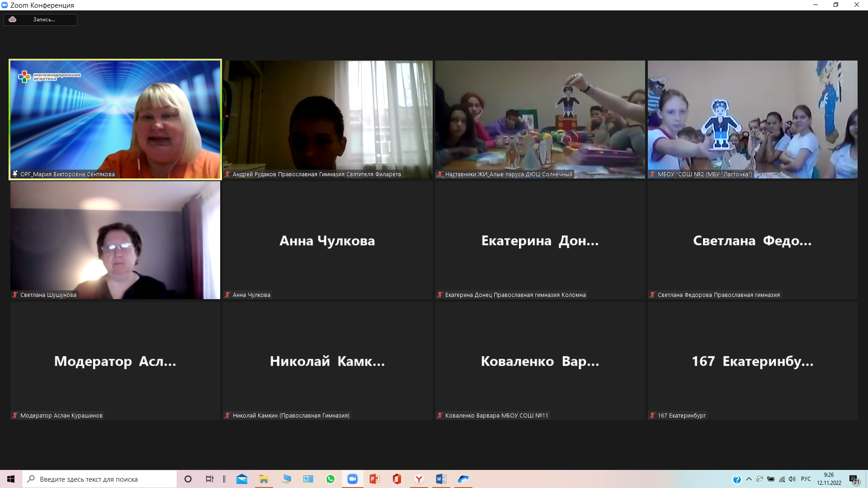The image size is (868, 488).
Task: Launch PowerPoint from taskbar
Action: [374, 479]
